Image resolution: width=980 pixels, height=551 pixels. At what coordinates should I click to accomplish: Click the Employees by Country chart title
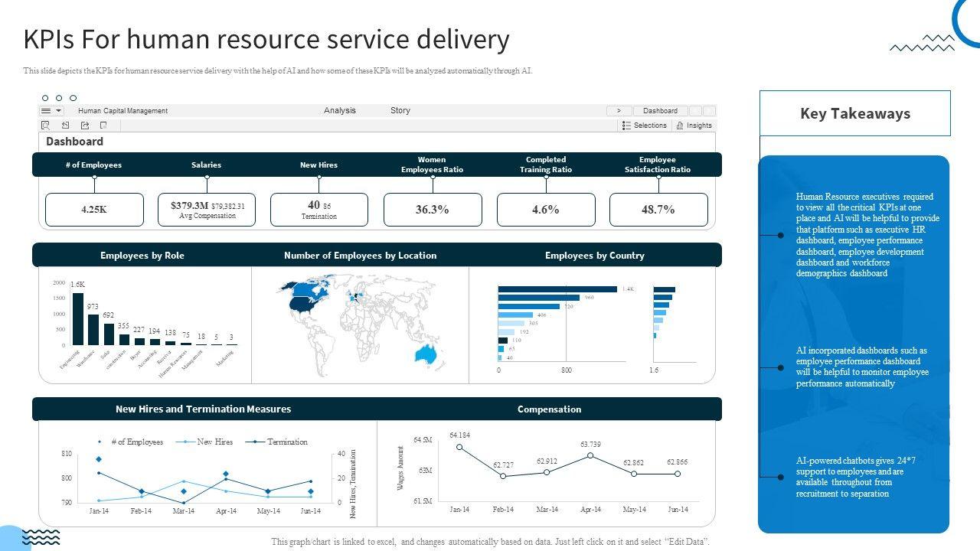(595, 256)
